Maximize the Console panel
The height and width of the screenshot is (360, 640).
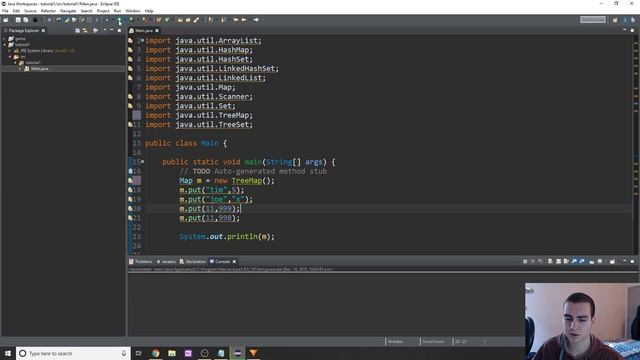[632, 261]
